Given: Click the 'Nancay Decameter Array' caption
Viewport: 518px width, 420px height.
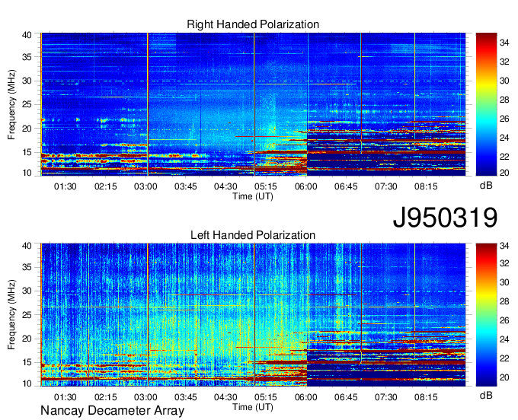Looking at the screenshot, I should (x=112, y=411).
